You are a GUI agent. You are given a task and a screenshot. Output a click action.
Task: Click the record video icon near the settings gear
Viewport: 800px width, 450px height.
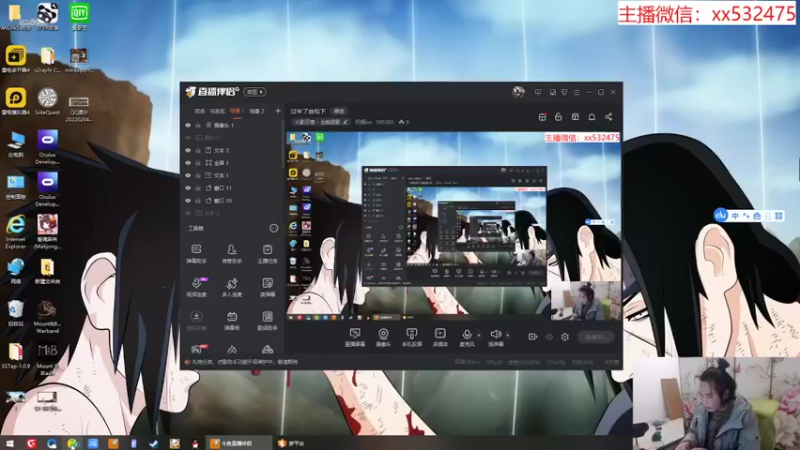point(532,337)
